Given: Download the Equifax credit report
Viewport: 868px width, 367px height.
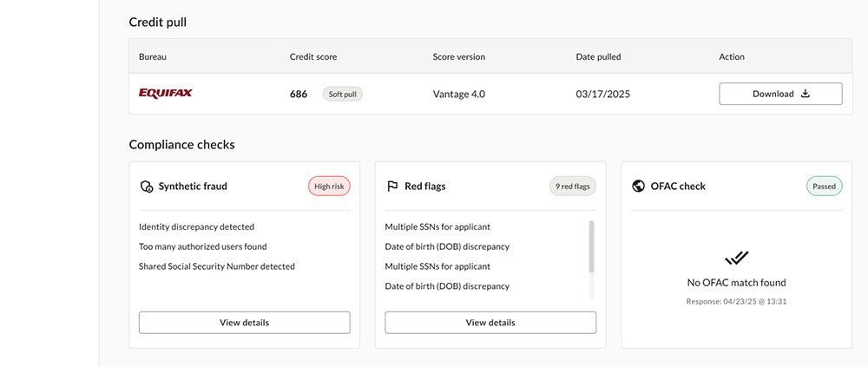Looking at the screenshot, I should 780,94.
